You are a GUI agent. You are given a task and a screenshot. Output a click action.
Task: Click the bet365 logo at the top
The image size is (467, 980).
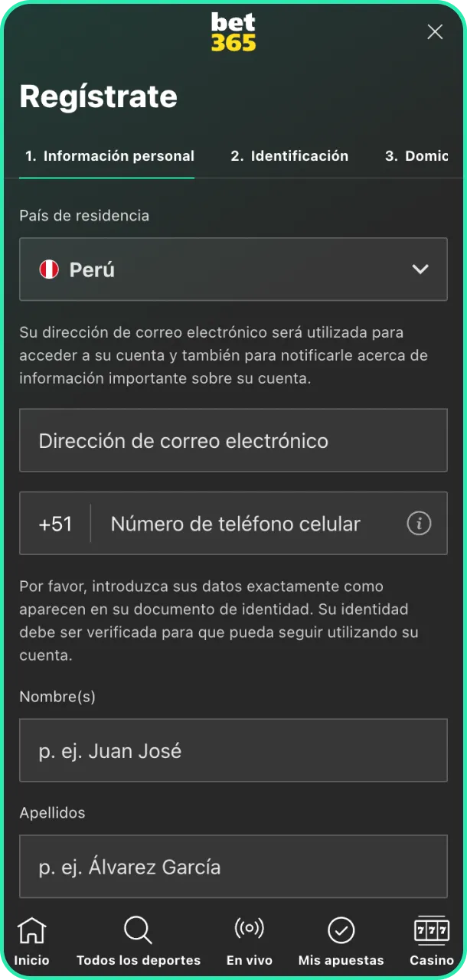click(x=233, y=32)
